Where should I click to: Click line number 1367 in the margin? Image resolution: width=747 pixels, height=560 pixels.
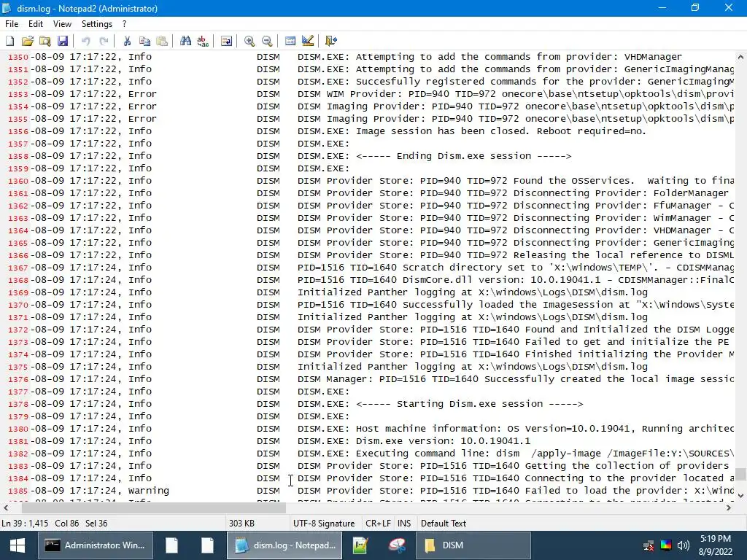(x=18, y=268)
